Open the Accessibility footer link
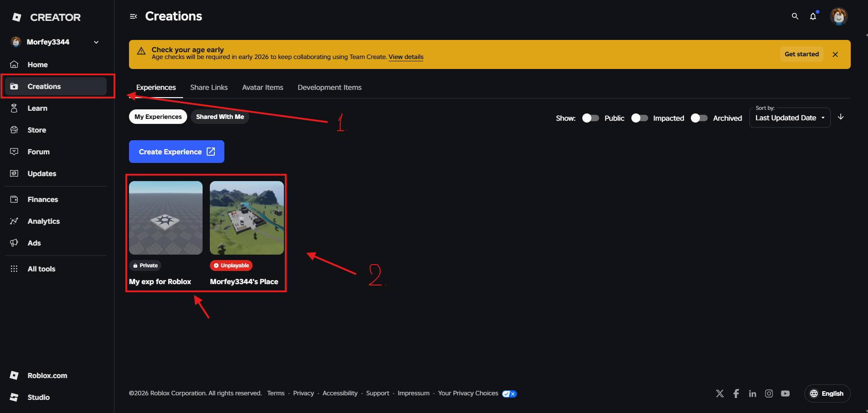The image size is (868, 413). (x=340, y=393)
